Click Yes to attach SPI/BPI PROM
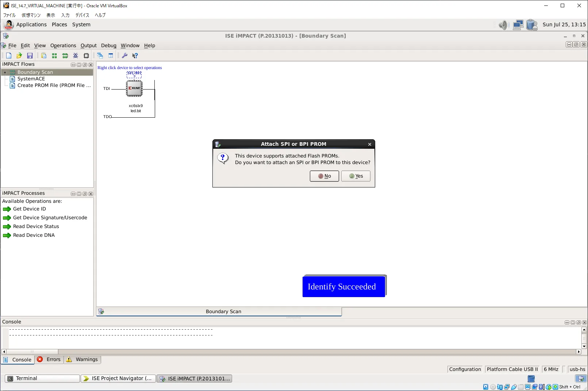 click(x=356, y=176)
